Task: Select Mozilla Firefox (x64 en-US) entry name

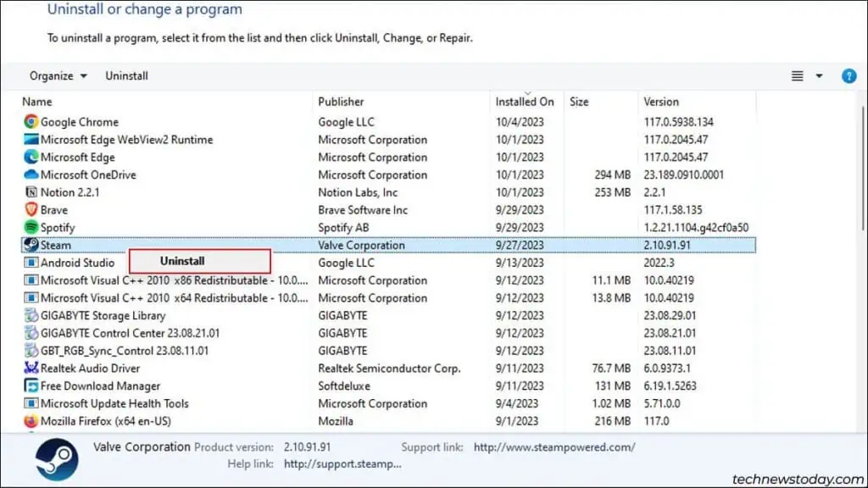Action: pos(106,421)
